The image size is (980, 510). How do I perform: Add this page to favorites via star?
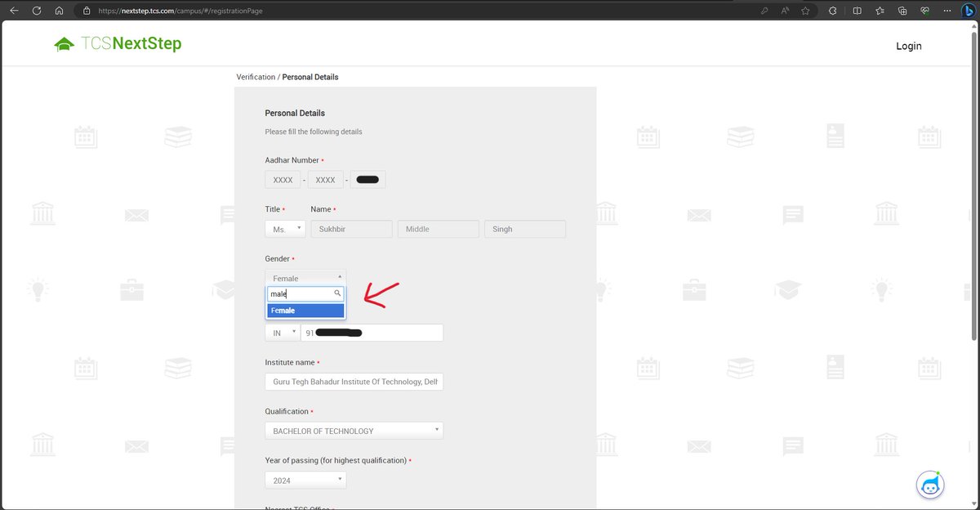pos(805,11)
